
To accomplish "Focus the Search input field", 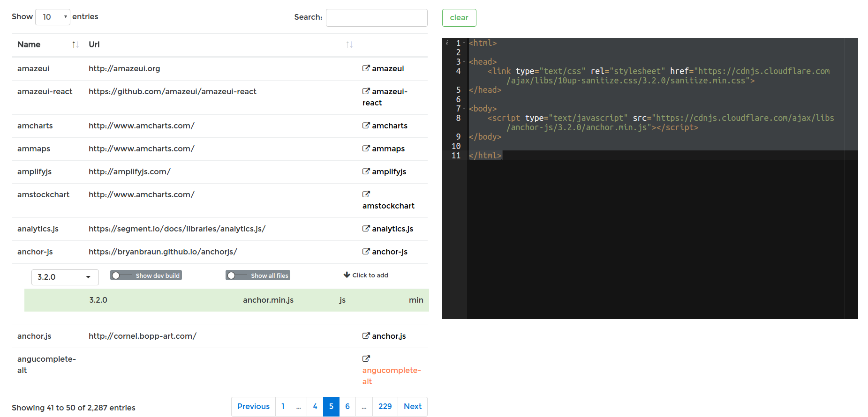I will coord(377,18).
